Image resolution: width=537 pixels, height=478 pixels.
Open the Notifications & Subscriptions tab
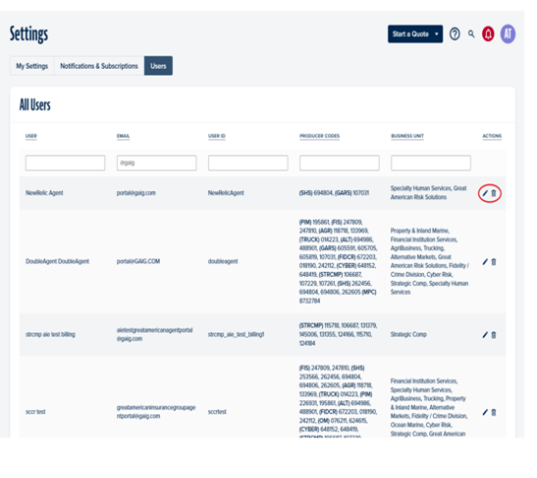[99, 66]
